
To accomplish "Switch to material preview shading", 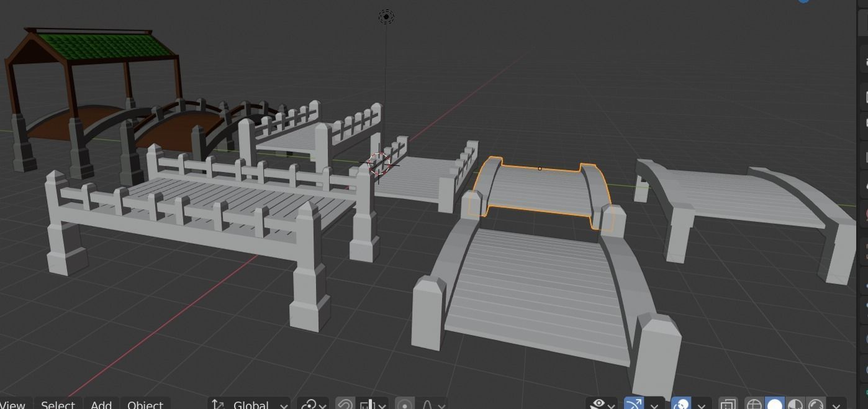I will 795,404.
